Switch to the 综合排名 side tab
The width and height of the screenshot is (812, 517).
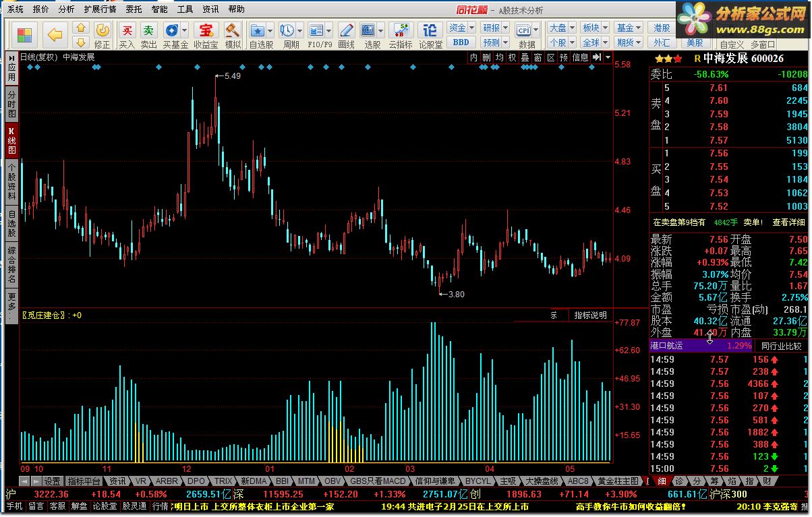click(11, 265)
